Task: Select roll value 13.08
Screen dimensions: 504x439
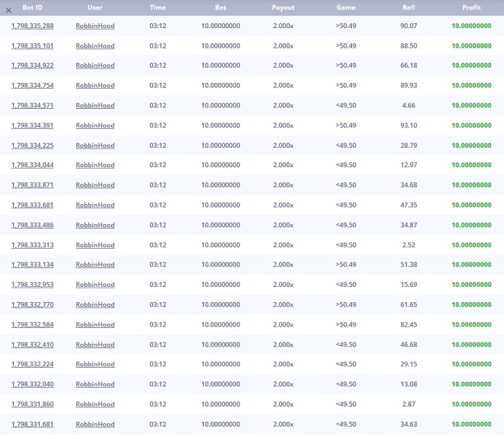Action: (x=409, y=384)
